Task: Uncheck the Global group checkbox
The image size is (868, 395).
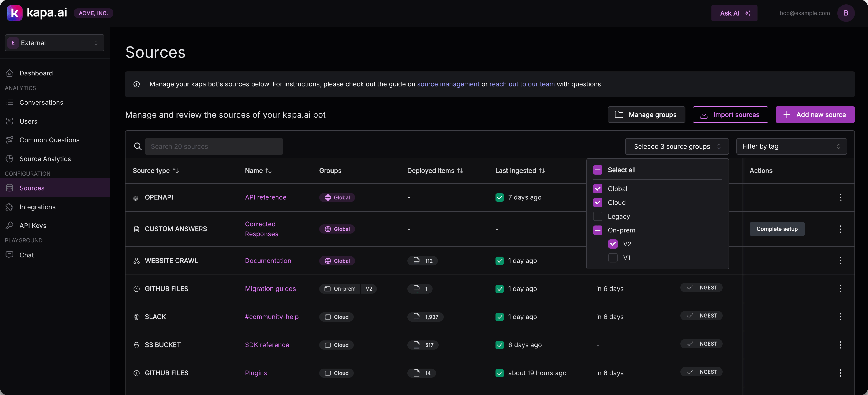Action: point(597,189)
